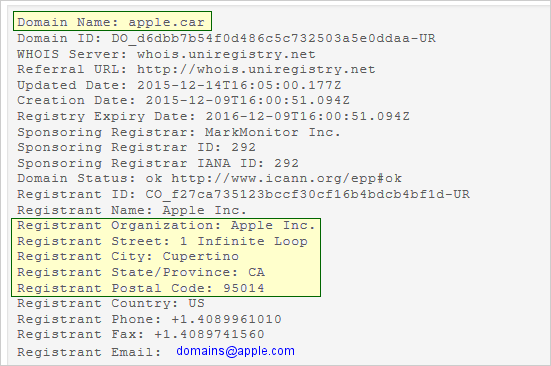Click the Registrant Name Apple Inc. line

click(132, 210)
